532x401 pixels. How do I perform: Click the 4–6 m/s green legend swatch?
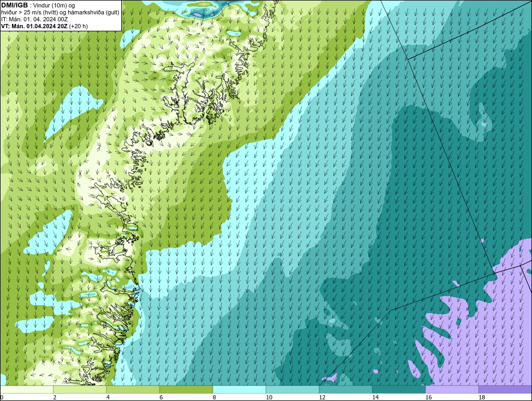(x=133, y=389)
